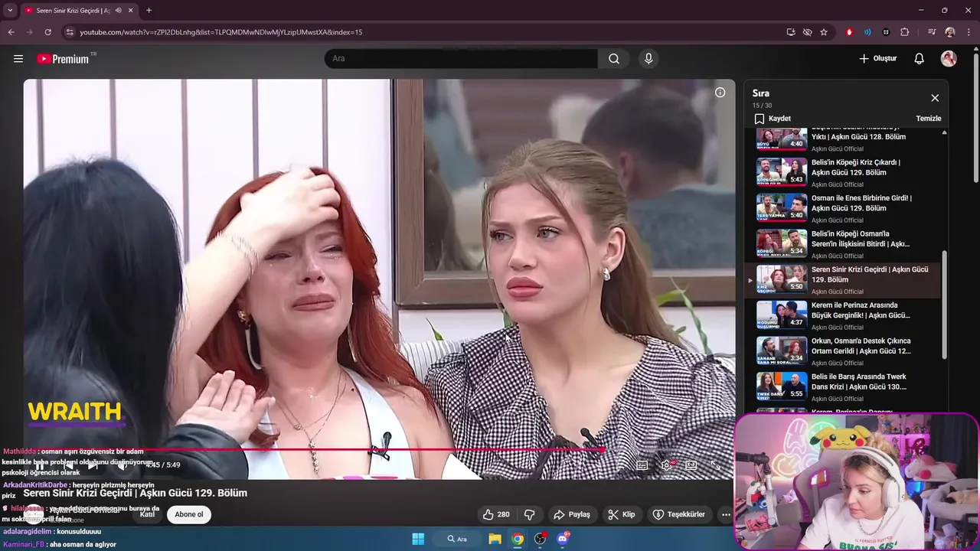Click the crossed-eye icon in address bar

click(807, 32)
